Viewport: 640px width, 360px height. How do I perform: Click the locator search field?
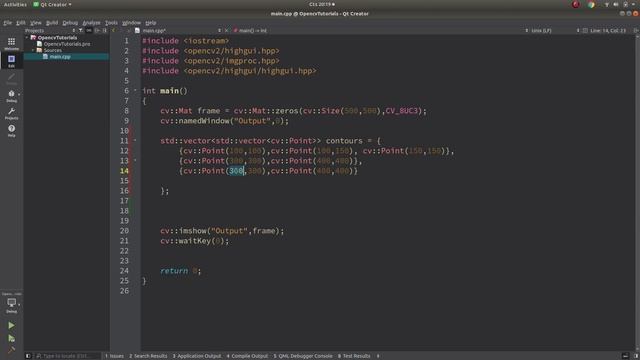pos(67,356)
